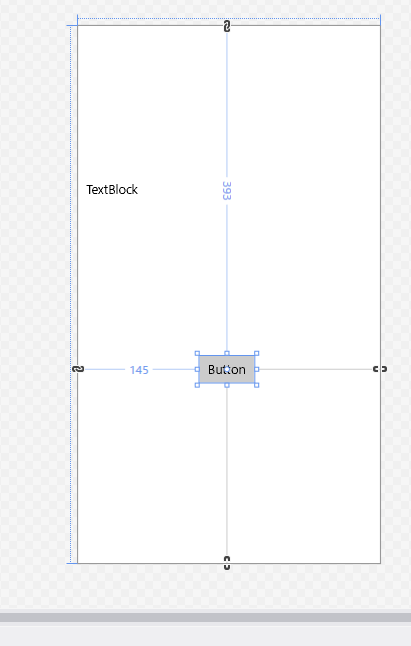This screenshot has height=646, width=411.
Task: Click the Button's bottom-left resize handle
Action: click(197, 385)
